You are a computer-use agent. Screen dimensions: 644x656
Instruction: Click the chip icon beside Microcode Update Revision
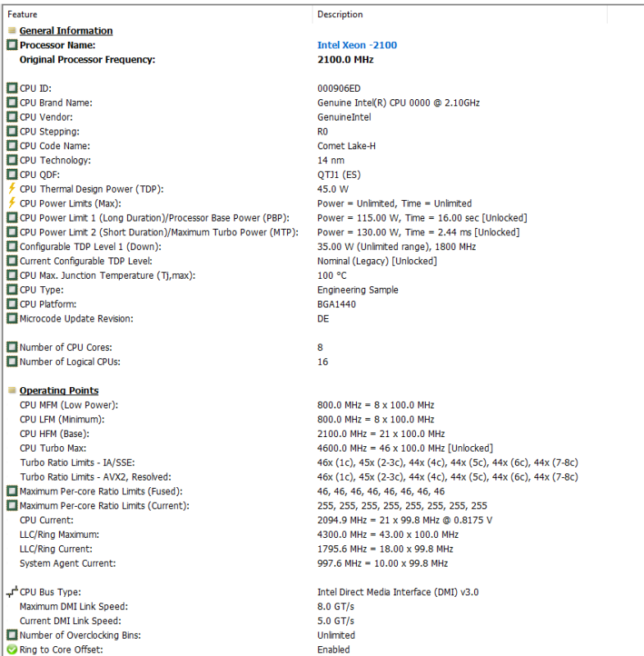click(x=12, y=318)
